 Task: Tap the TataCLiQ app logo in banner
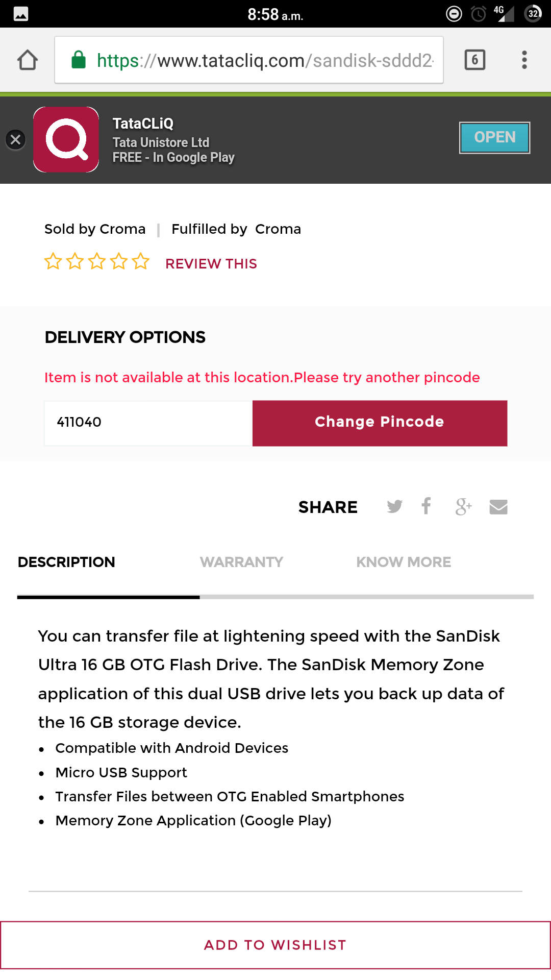coord(66,139)
